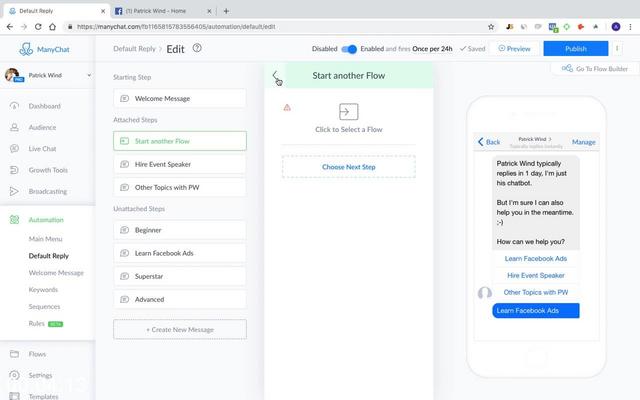Click Default Reply breadcrumb
Image resolution: width=640 pixels, height=400 pixels.
pyautogui.click(x=134, y=49)
